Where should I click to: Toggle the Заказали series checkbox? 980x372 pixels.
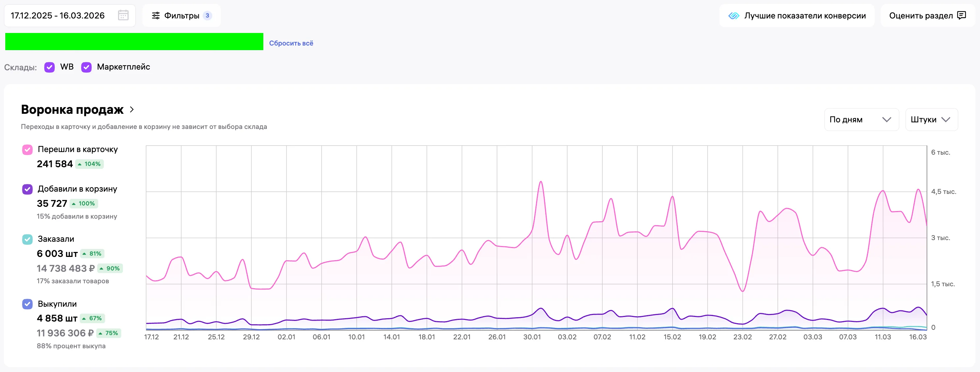27,239
